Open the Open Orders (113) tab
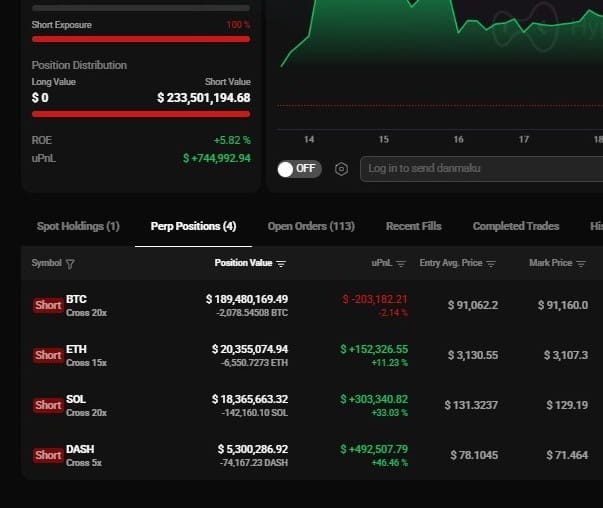603x508 pixels. coord(311,226)
